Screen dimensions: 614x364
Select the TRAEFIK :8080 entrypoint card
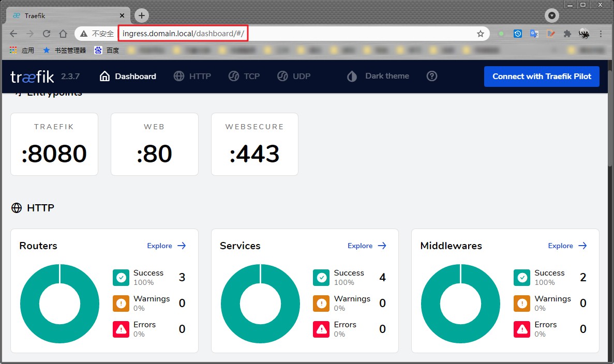pos(54,144)
